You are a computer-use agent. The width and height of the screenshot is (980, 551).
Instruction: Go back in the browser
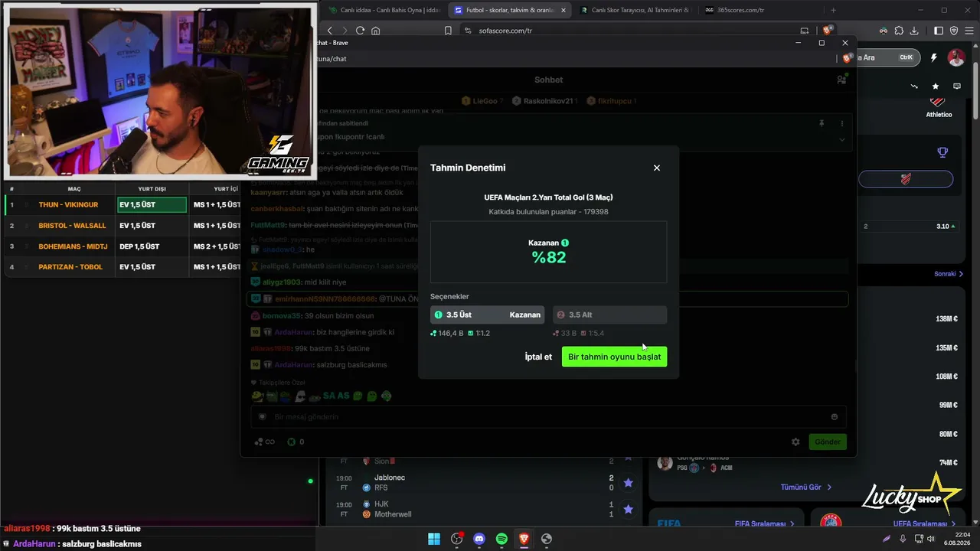pyautogui.click(x=330, y=31)
